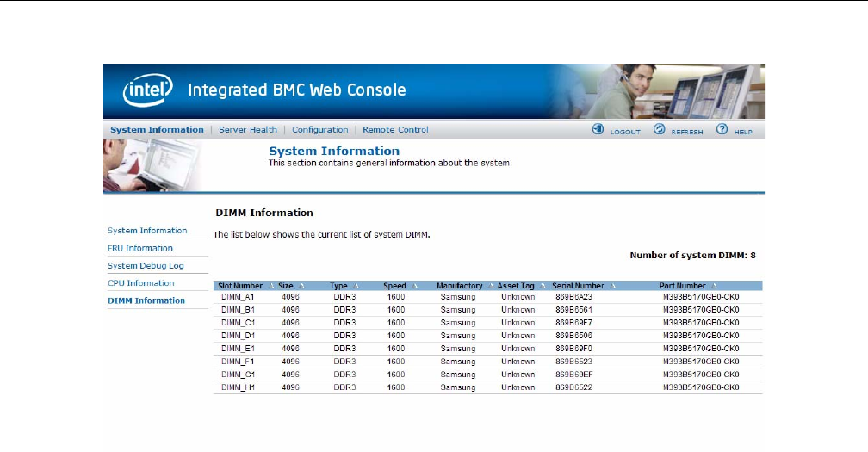
Task: Click the laptop banner image under the header
Action: tap(152, 165)
